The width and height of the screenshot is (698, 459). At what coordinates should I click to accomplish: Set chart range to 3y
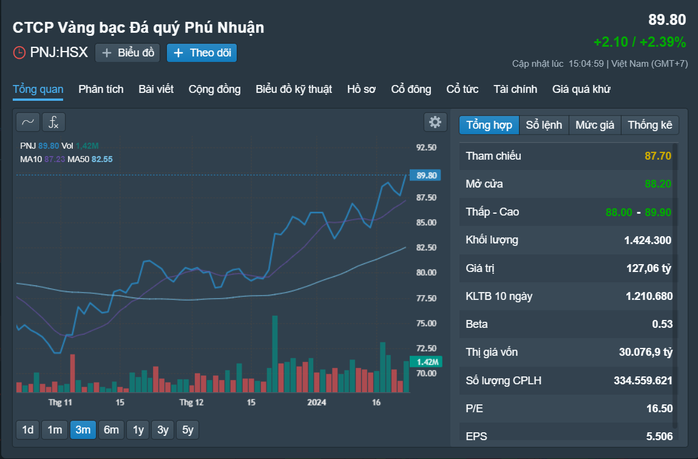pos(163,430)
